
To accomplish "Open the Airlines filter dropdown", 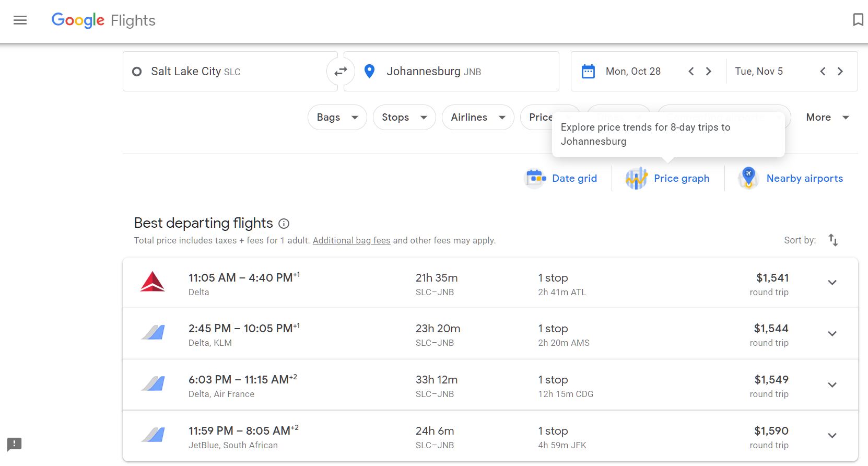I will point(477,118).
